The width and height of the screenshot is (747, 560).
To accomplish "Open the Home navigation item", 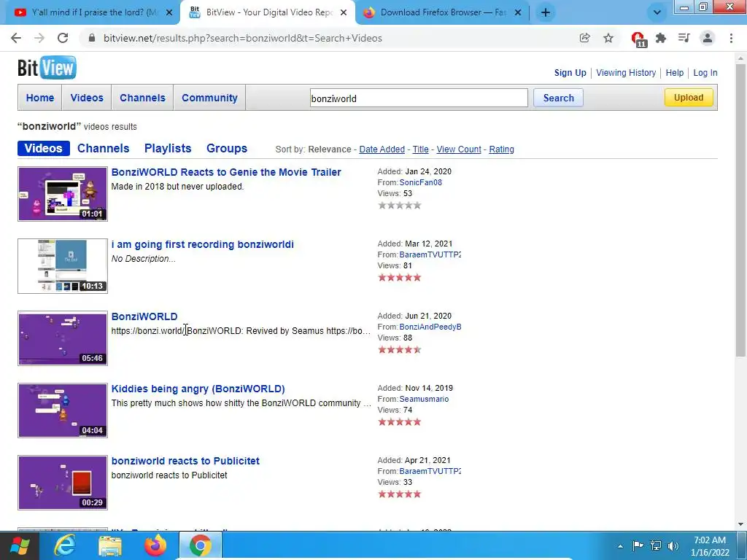I will (x=40, y=98).
